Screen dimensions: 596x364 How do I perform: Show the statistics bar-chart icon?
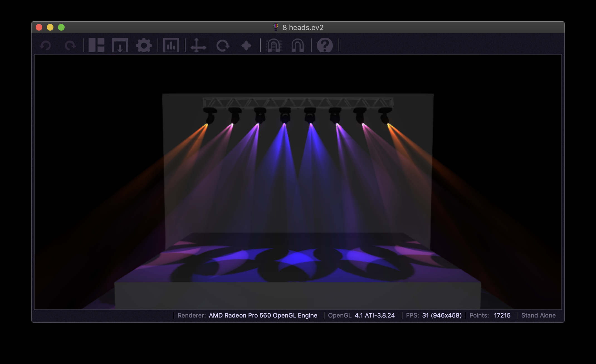click(171, 45)
